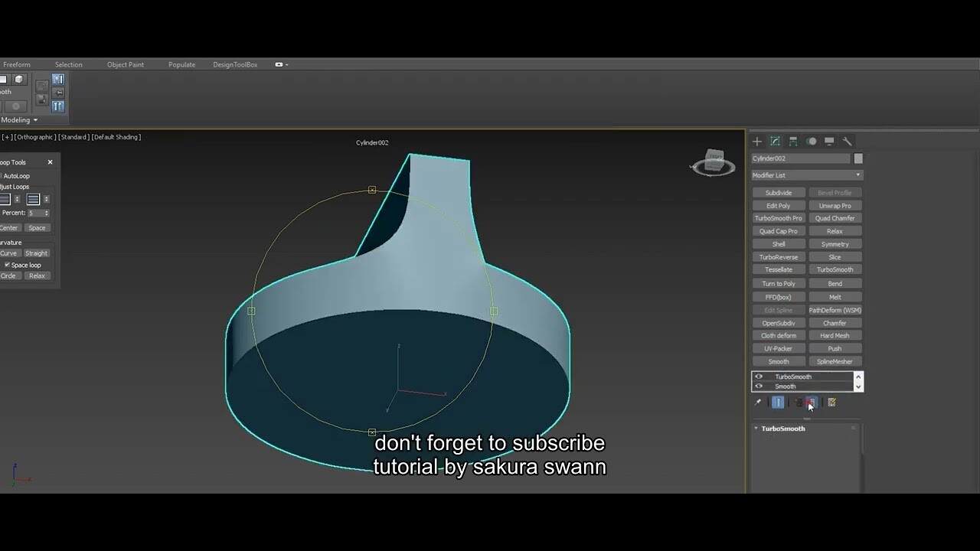980x551 pixels.
Task: Open the Default Shading viewport menu
Action: pyautogui.click(x=115, y=136)
